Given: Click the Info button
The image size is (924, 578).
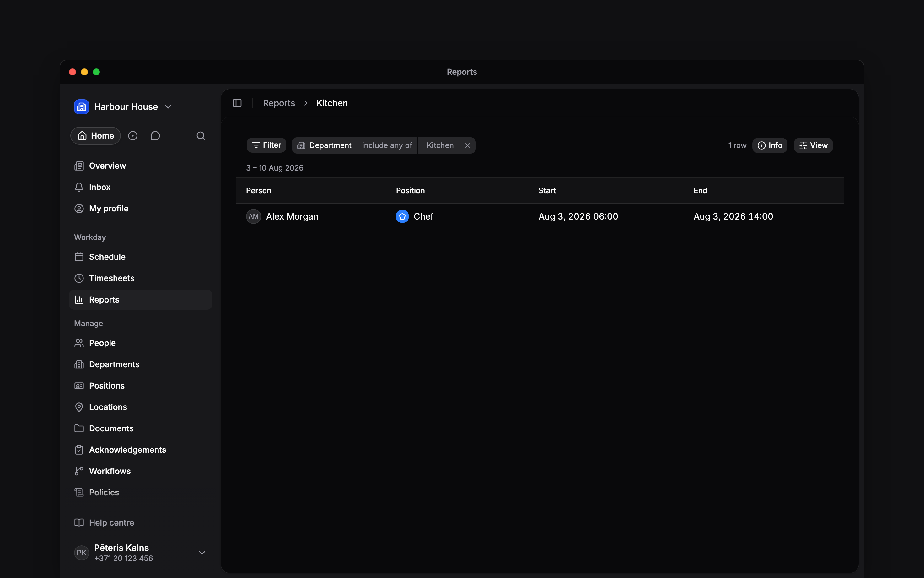Looking at the screenshot, I should pyautogui.click(x=770, y=145).
